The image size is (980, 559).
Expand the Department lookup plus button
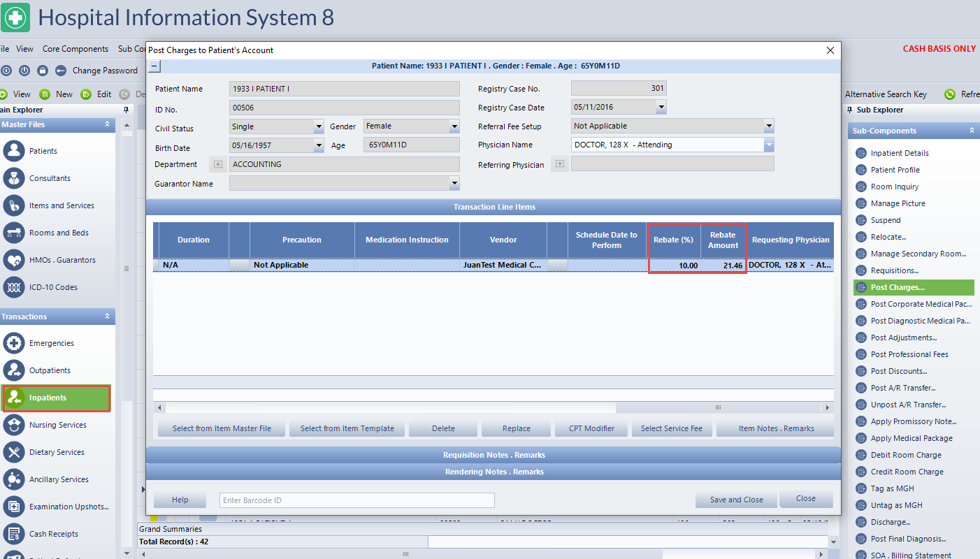coord(217,164)
